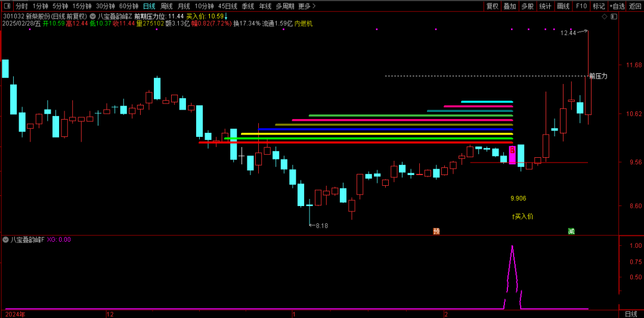The width and height of the screenshot is (644, 318).
Task: Click the 前压力 label on chart
Action: (x=598, y=76)
